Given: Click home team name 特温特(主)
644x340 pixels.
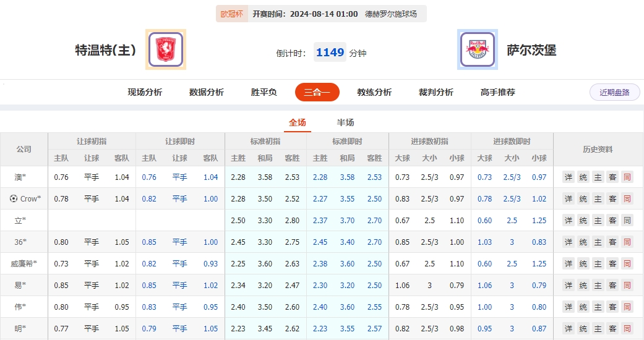Looking at the screenshot, I should coord(106,50).
